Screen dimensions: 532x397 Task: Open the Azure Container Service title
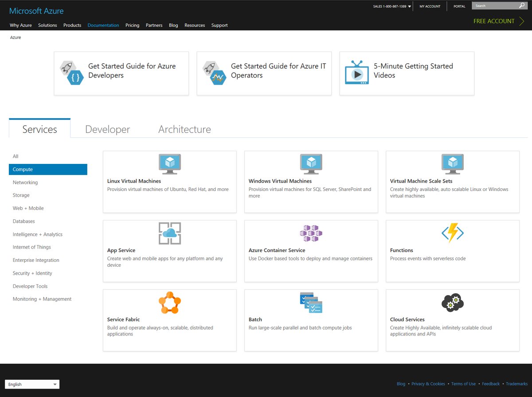[x=277, y=250]
